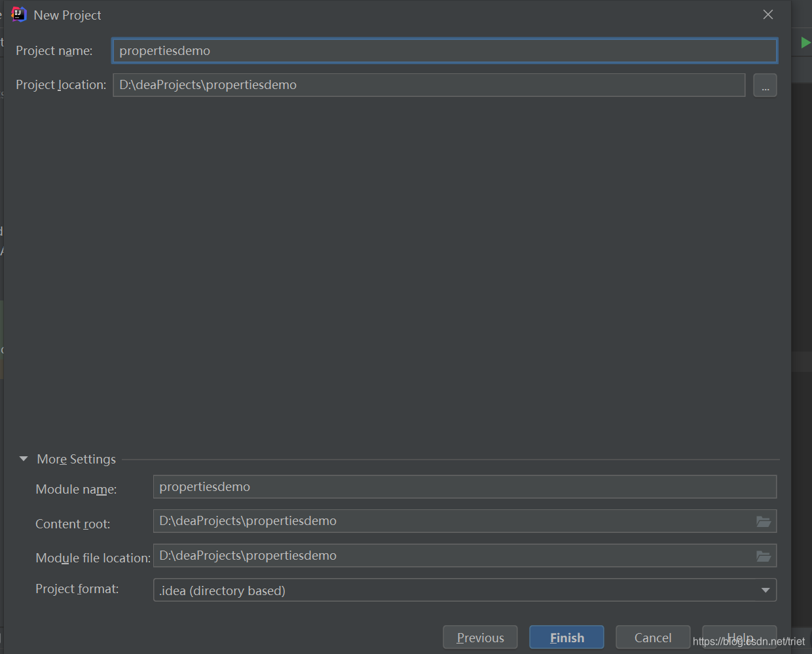
Task: Click the Project location label
Action: (x=61, y=85)
